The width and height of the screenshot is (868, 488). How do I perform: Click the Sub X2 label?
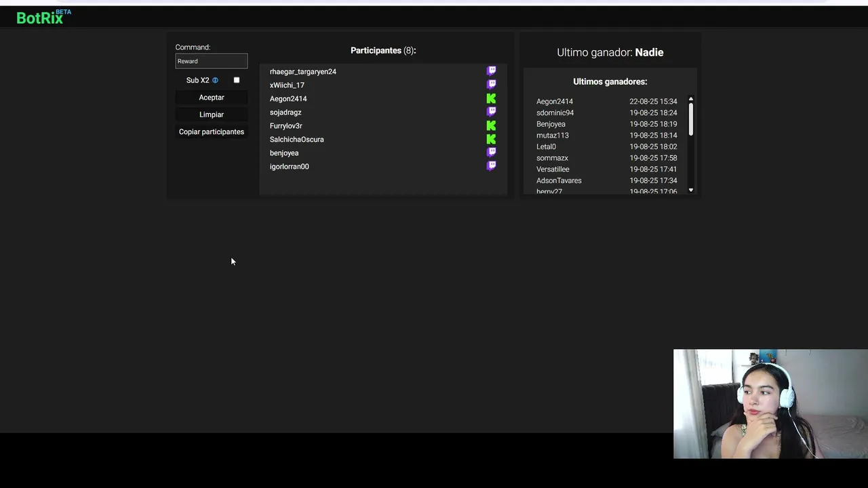point(197,80)
